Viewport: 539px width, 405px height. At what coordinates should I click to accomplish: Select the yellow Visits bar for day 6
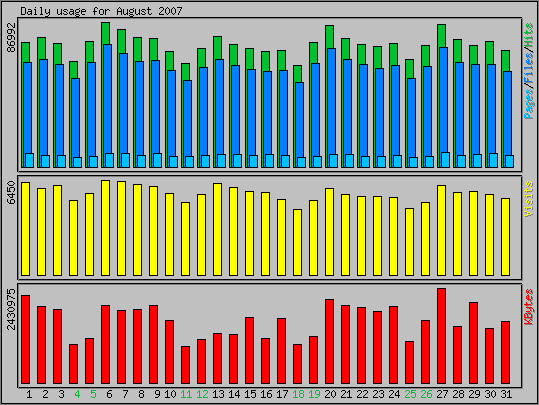(x=106, y=228)
